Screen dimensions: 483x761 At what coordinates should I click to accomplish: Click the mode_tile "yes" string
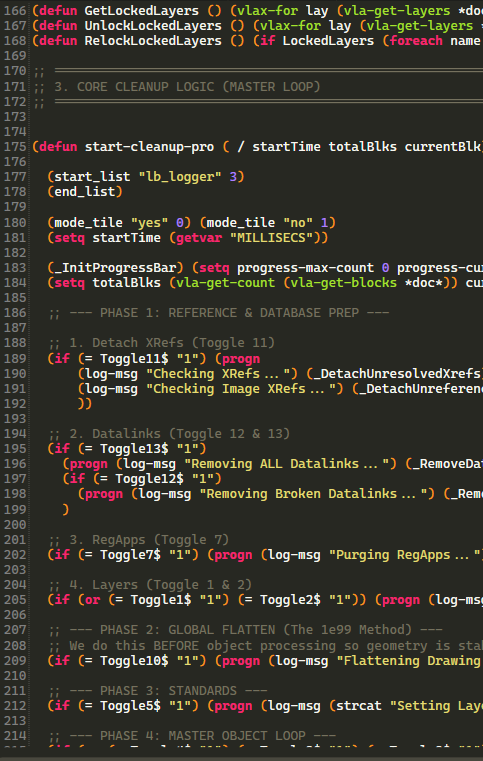click(149, 223)
